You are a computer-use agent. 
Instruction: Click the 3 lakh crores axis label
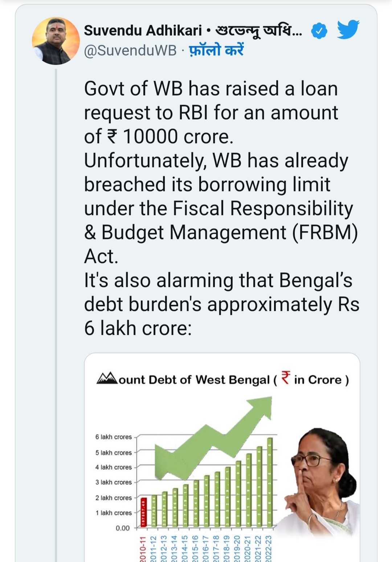(114, 482)
